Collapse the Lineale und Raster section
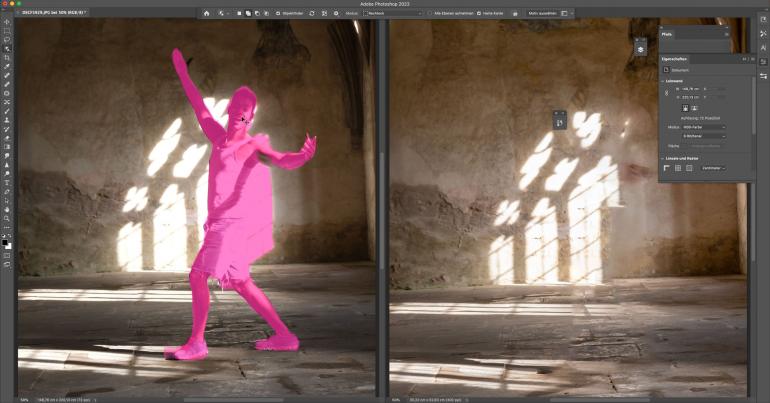 pos(662,158)
